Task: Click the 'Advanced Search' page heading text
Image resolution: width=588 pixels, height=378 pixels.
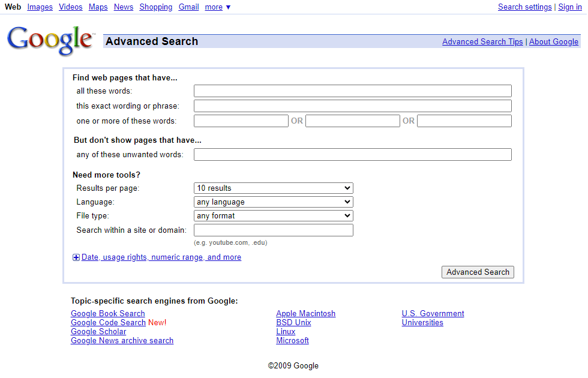Action: 152,41
